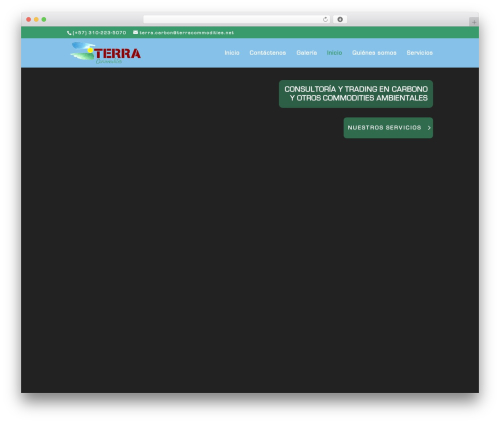The image size is (500, 423).
Task: Go to the Contáctenos page
Action: click(268, 53)
